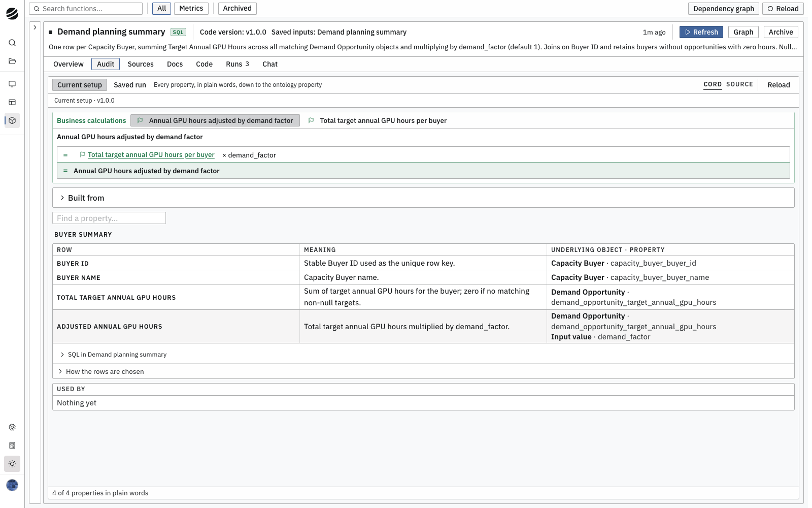
Task: Click the '1m ago' timestamp
Action: coord(654,32)
